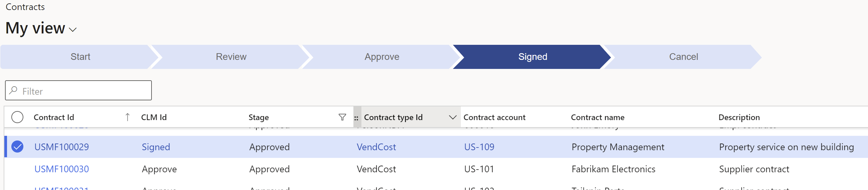Open the My view dropdown chevron

click(x=73, y=30)
